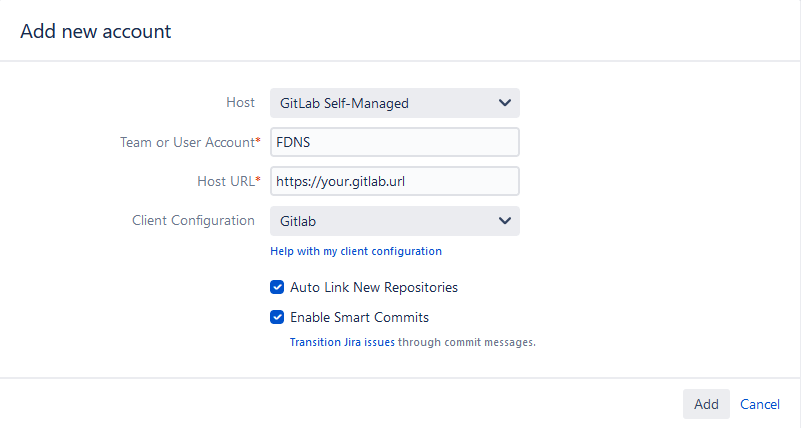Click the Add new account dialog title

click(x=96, y=31)
